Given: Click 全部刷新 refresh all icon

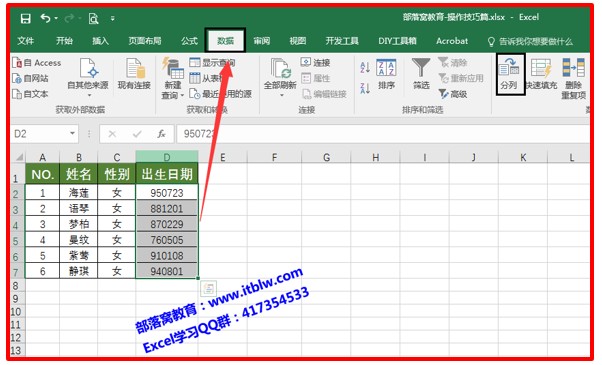Looking at the screenshot, I should coord(280,68).
